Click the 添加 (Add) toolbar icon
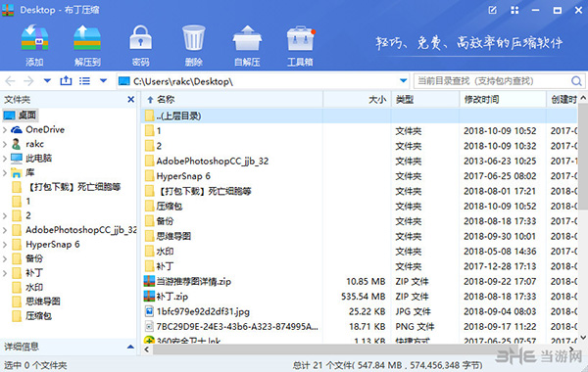 tap(34, 38)
